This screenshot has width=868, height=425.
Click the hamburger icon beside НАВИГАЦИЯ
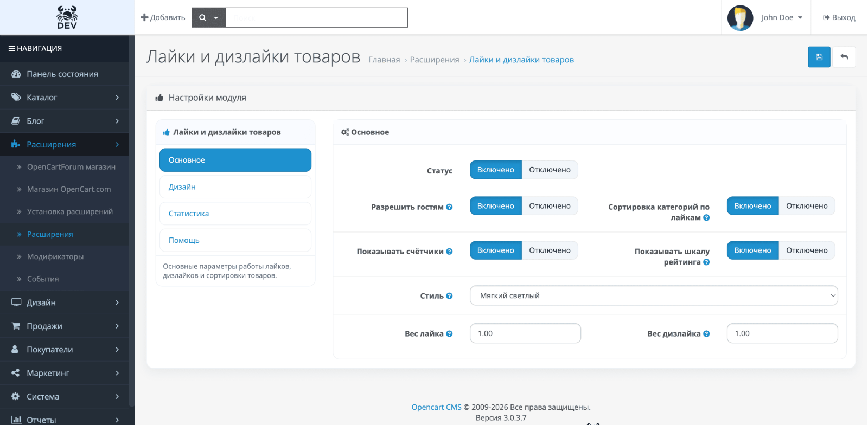click(11, 48)
